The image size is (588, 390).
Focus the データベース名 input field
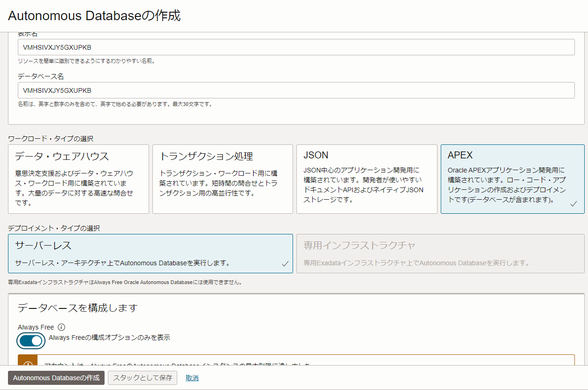pyautogui.click(x=296, y=90)
